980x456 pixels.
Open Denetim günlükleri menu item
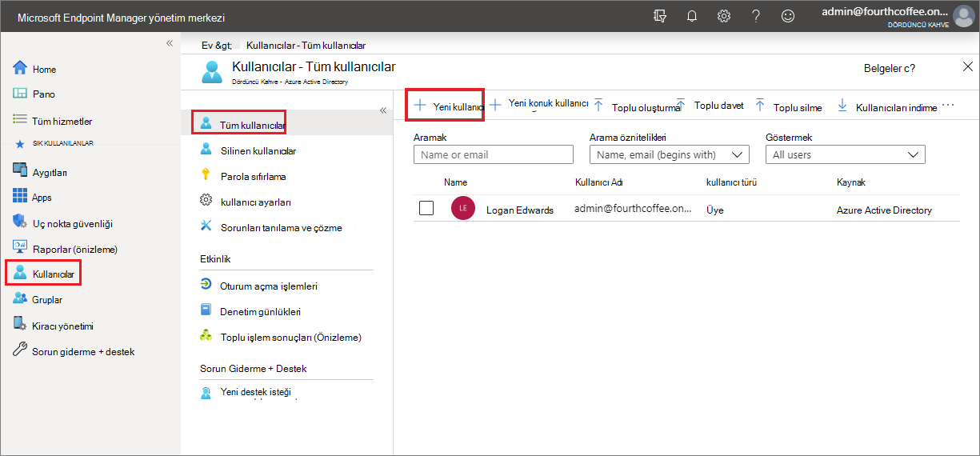[260, 311]
